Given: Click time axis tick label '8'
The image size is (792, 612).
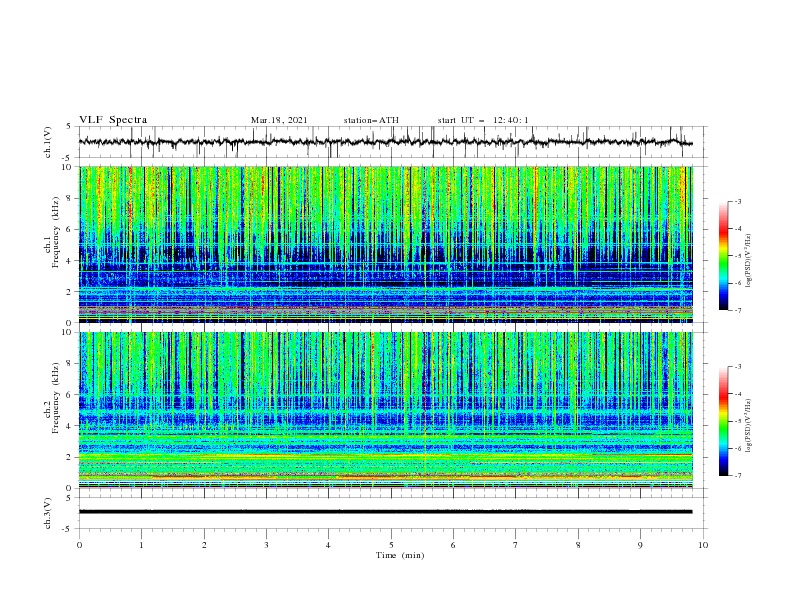Looking at the screenshot, I should 578,545.
